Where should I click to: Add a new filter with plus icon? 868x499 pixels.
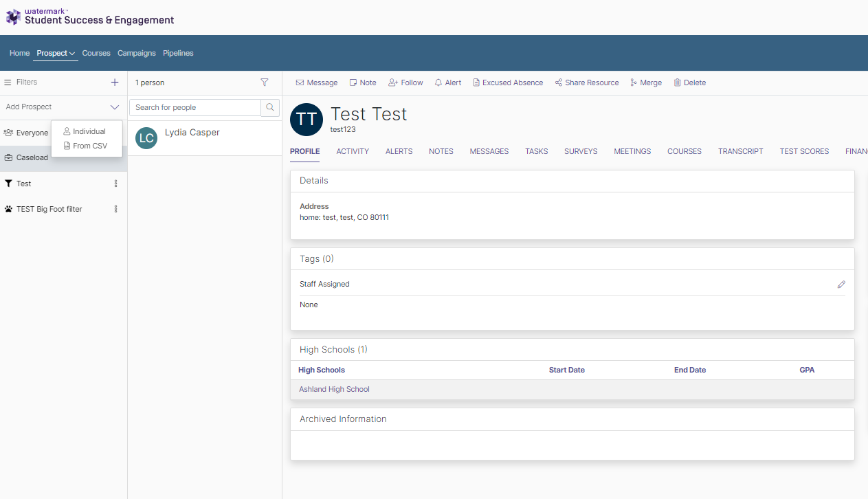click(x=115, y=82)
